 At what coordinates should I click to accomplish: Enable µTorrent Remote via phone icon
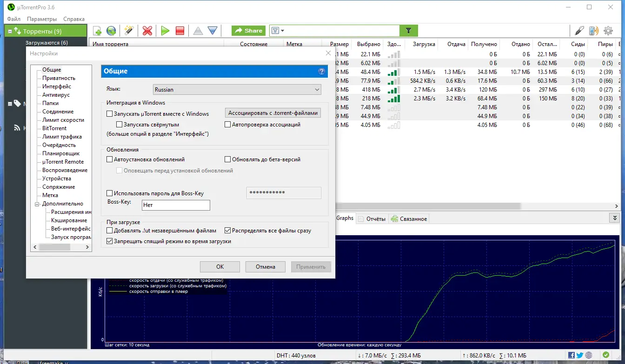pos(594,30)
